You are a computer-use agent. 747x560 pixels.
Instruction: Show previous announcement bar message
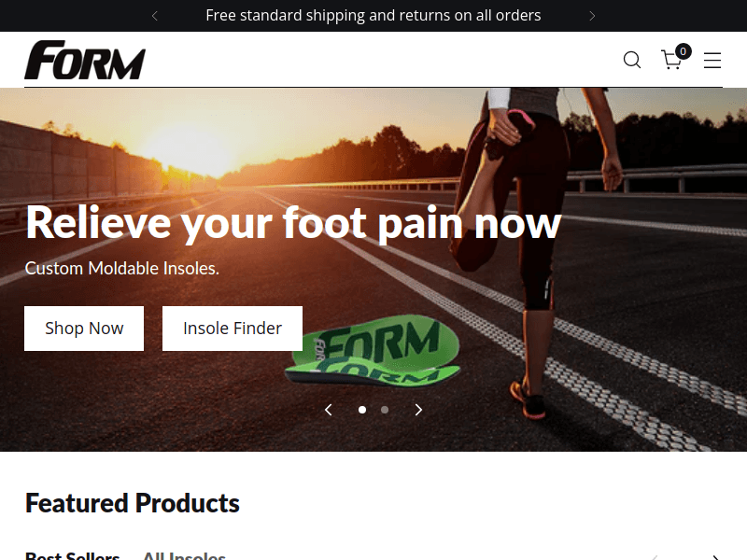[x=154, y=16]
